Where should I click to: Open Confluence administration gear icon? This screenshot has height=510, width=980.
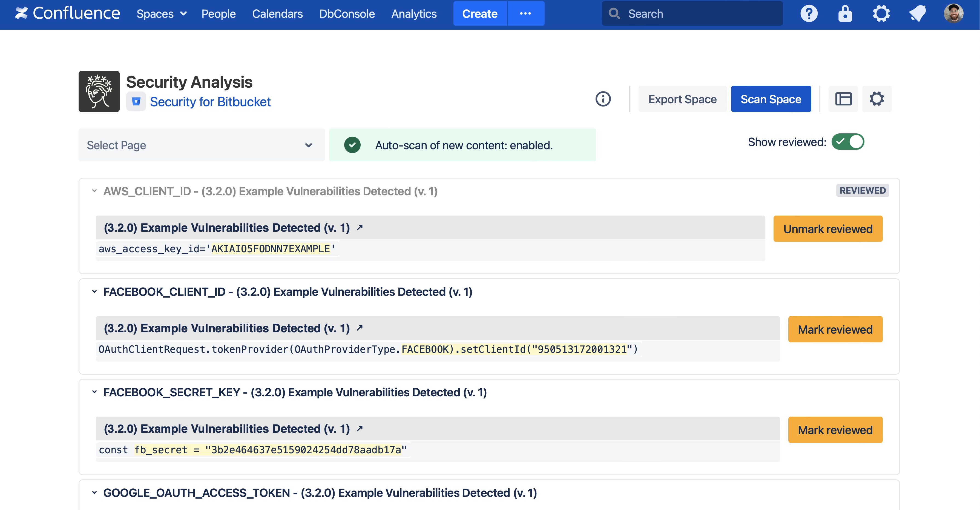point(881,14)
